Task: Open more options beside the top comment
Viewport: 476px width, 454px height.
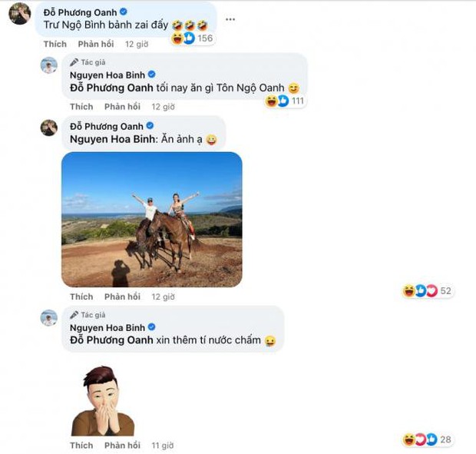Action: point(230,18)
